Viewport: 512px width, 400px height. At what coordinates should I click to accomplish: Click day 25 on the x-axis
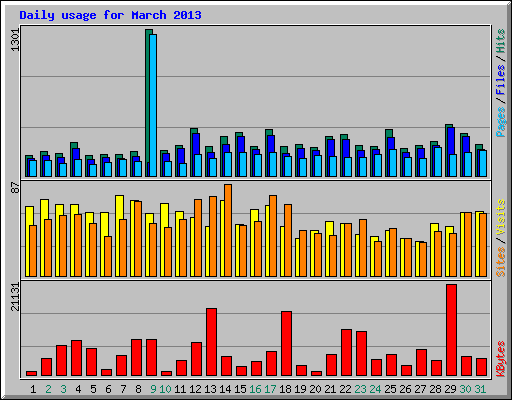click(390, 389)
